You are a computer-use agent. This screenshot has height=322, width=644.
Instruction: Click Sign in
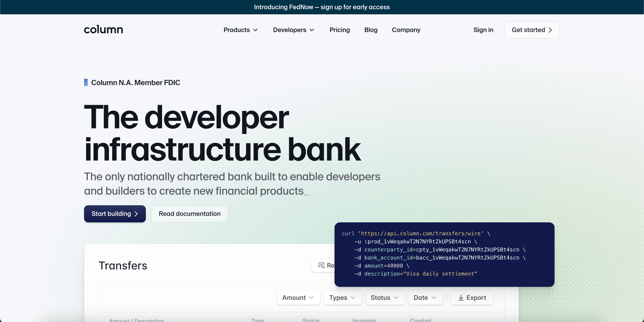(483, 30)
